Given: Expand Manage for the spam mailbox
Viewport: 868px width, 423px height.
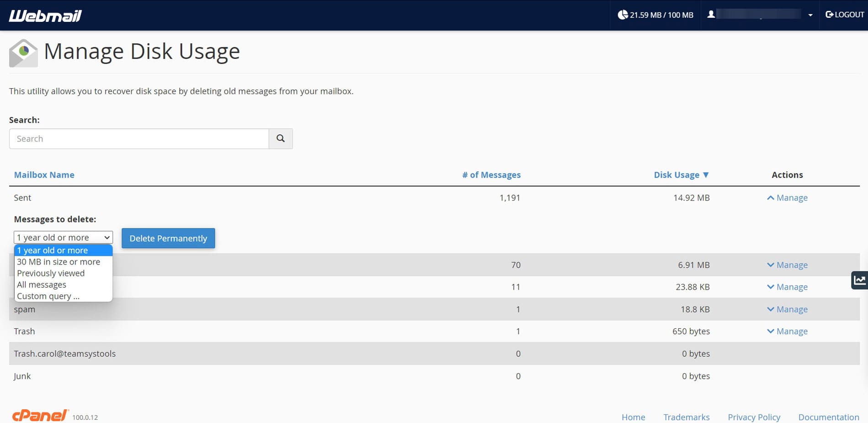Looking at the screenshot, I should (x=787, y=309).
